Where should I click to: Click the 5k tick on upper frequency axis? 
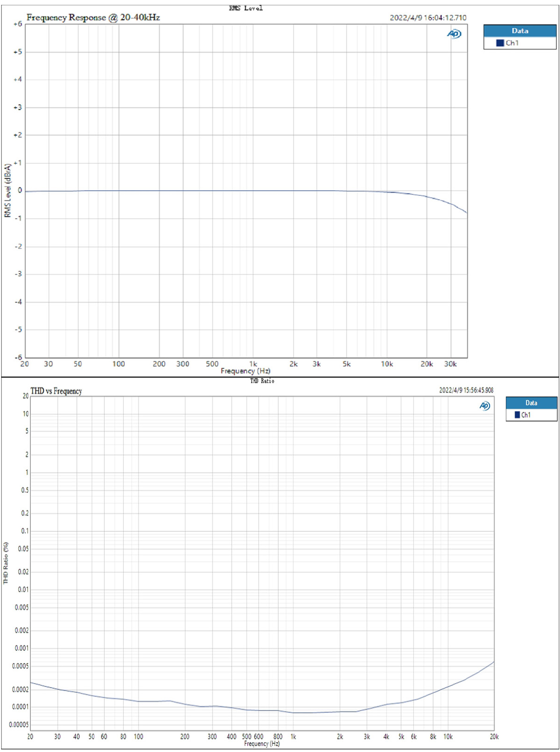pos(346,364)
